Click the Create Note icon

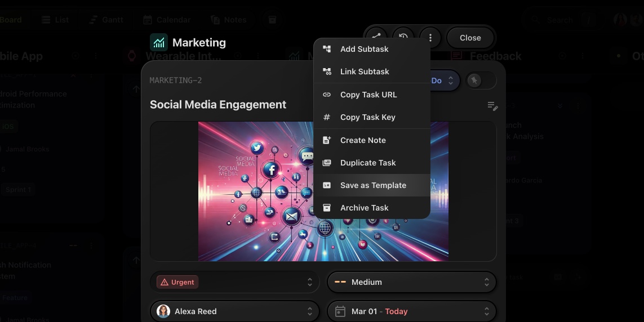pos(327,140)
